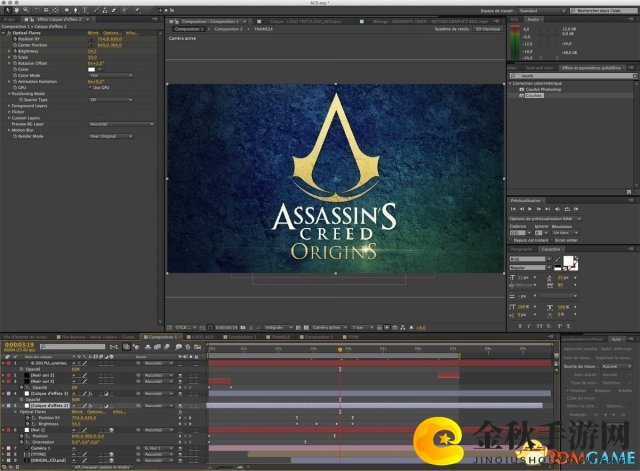Screen dimensions: 640x471
Task: Step back one frame in Prévisualisation
Action: [522, 209]
